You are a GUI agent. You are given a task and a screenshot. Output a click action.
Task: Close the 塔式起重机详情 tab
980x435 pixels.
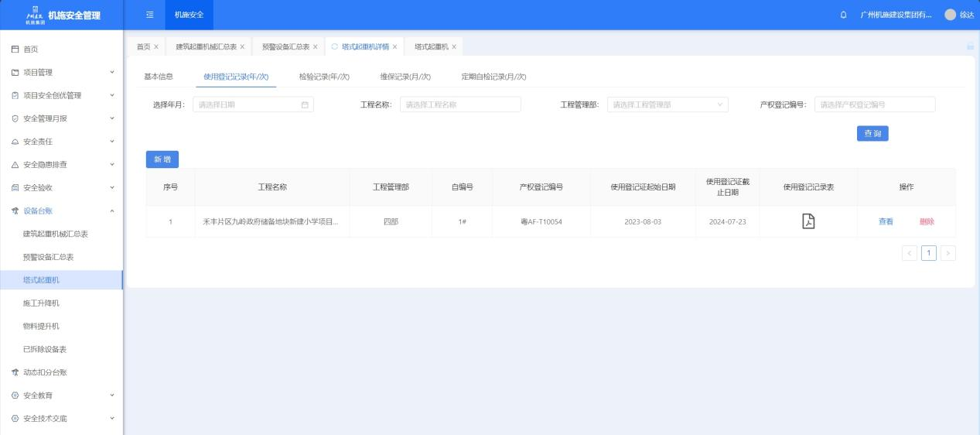point(395,46)
